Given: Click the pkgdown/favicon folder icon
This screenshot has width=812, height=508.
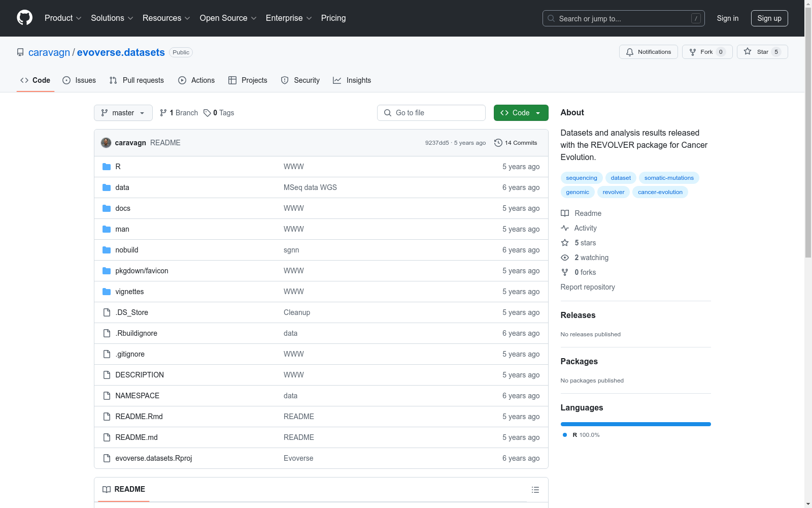Looking at the screenshot, I should [x=107, y=271].
